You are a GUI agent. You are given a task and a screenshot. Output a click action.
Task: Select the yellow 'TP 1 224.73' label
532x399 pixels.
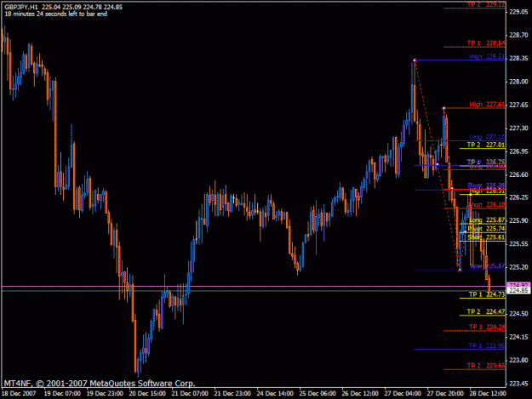click(x=487, y=294)
